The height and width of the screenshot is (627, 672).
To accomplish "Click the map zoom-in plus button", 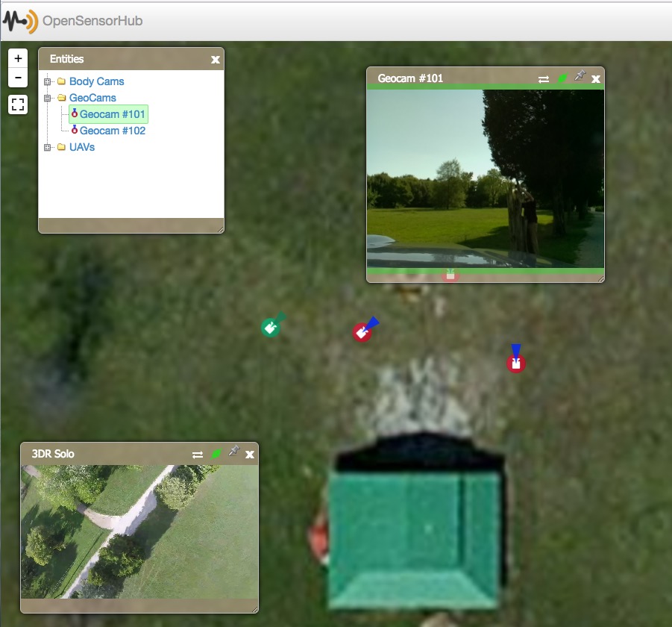I will coord(17,57).
